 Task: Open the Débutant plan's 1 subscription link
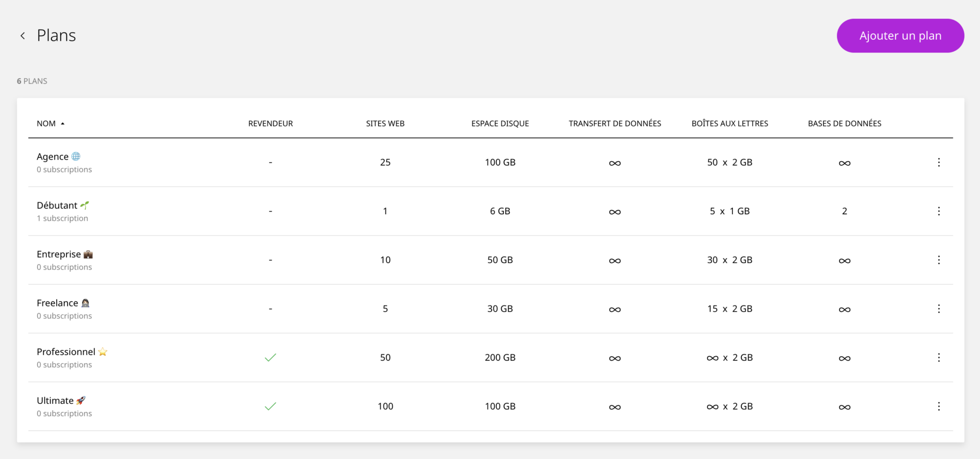(62, 218)
